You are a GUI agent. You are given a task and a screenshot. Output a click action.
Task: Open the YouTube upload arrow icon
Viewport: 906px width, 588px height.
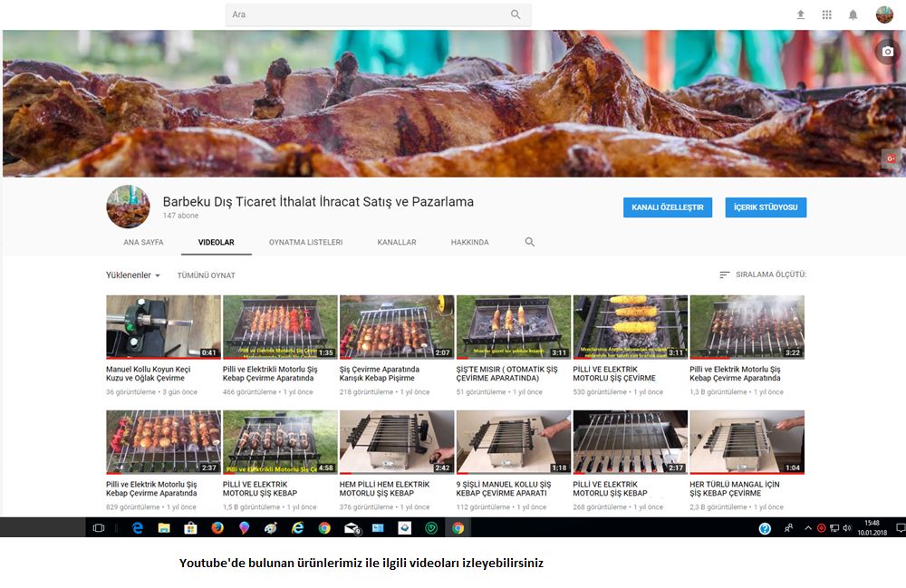click(x=800, y=14)
